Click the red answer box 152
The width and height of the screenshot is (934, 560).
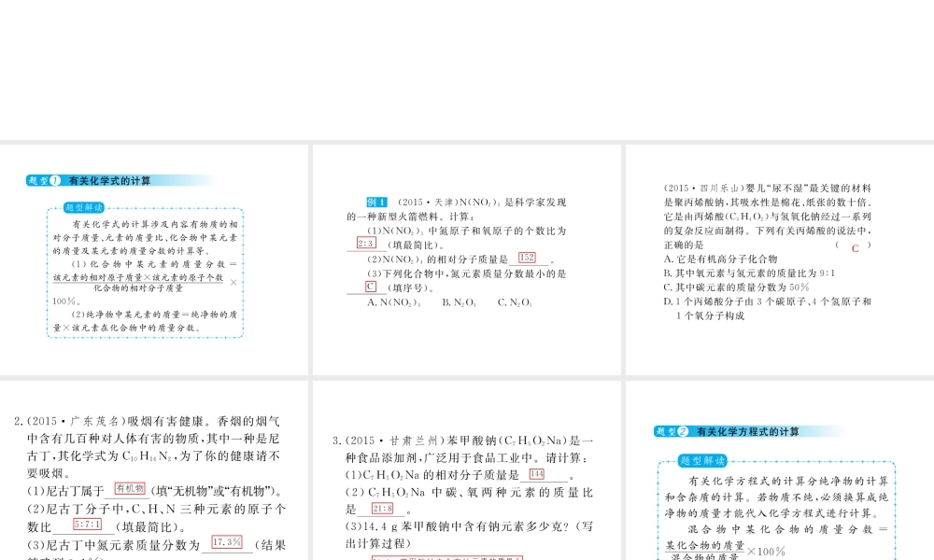(527, 258)
